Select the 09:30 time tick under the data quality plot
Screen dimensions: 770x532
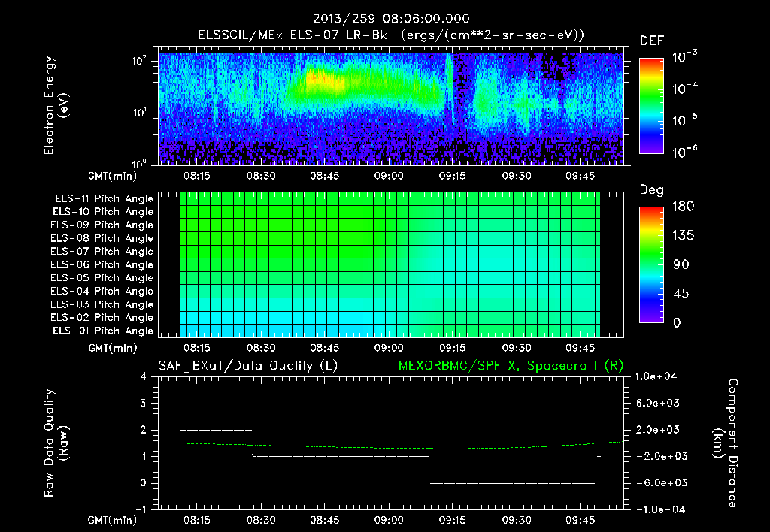(516, 520)
